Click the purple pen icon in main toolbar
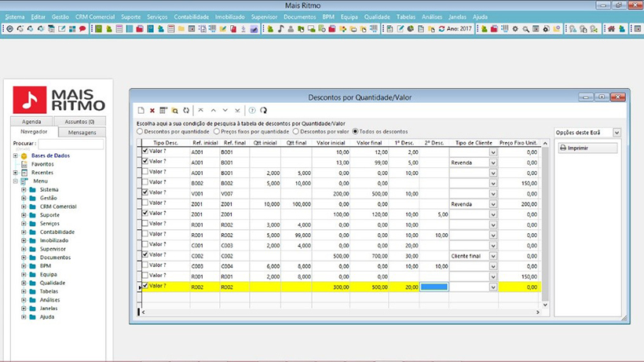The height and width of the screenshot is (362, 644). tap(254, 29)
